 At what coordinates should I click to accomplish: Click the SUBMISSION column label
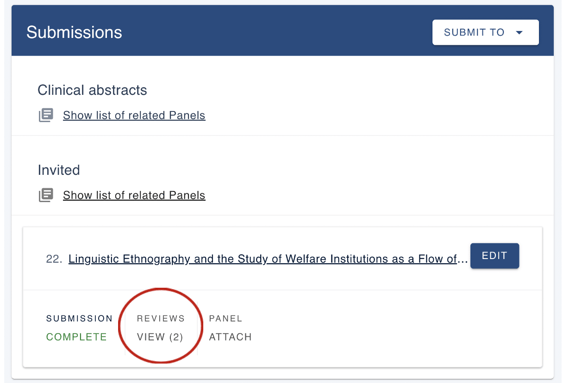coord(79,318)
